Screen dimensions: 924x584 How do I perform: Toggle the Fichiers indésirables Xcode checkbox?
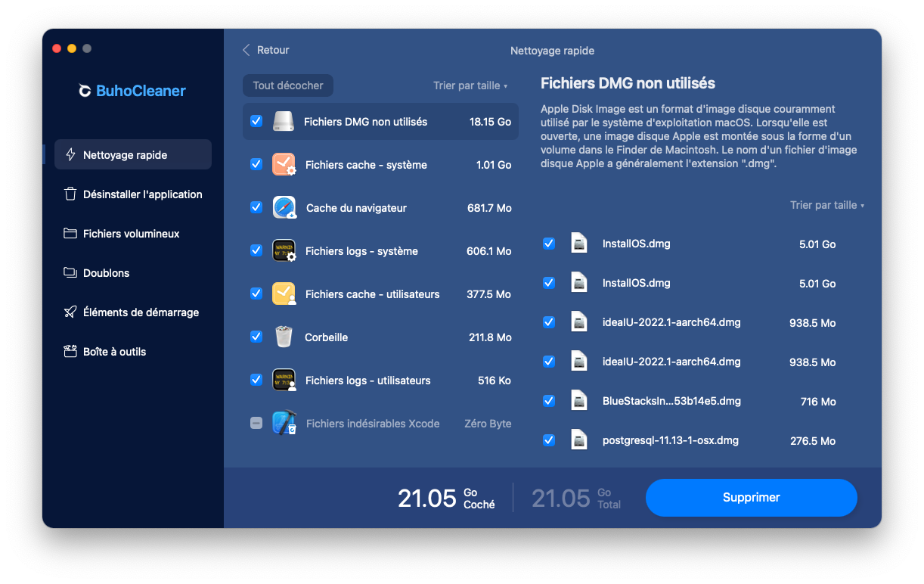256,423
